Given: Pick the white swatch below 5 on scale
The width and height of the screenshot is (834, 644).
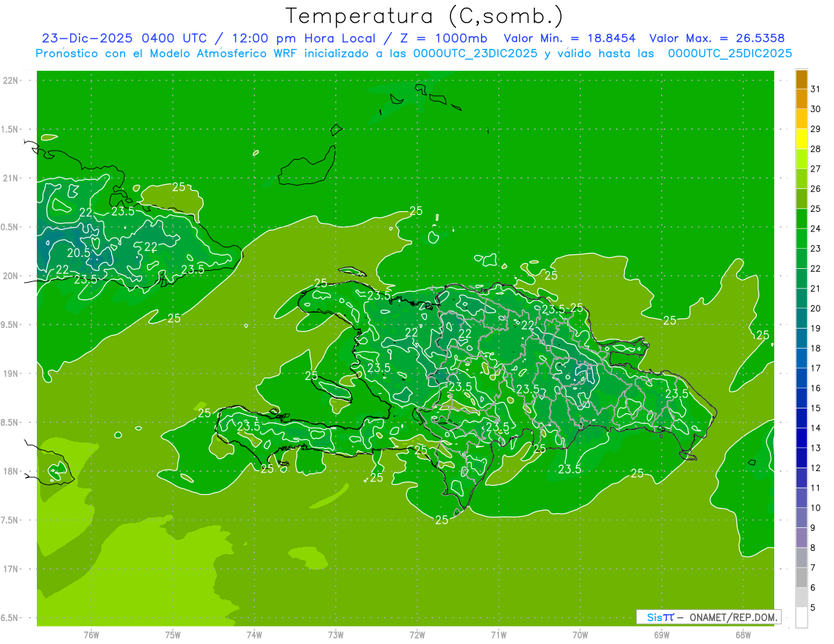Looking at the screenshot, I should pos(801,618).
